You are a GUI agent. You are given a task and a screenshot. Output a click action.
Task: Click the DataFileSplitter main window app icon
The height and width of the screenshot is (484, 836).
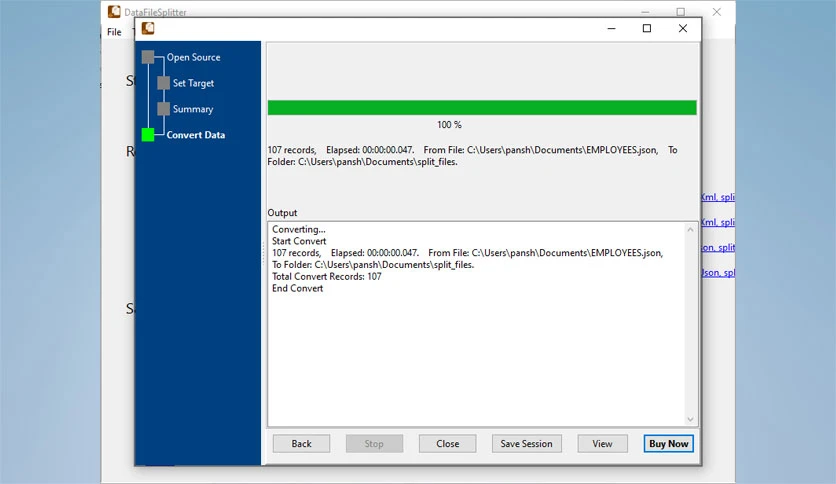(114, 11)
